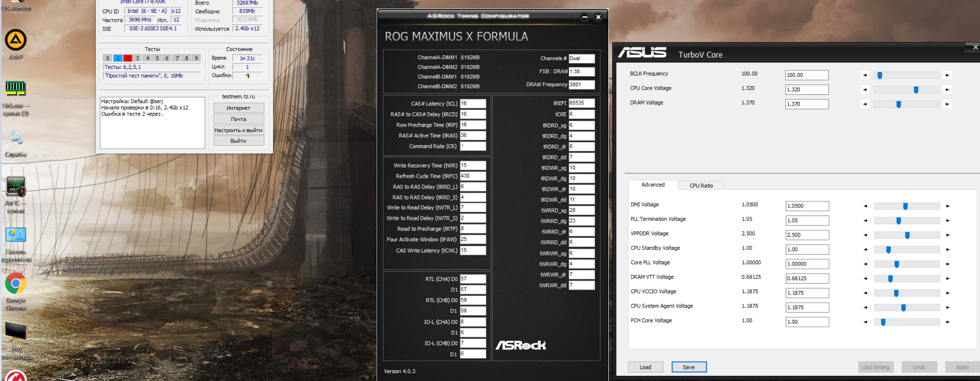Switch to the CPU Ratio tab
The height and width of the screenshot is (381, 980).
[701, 185]
